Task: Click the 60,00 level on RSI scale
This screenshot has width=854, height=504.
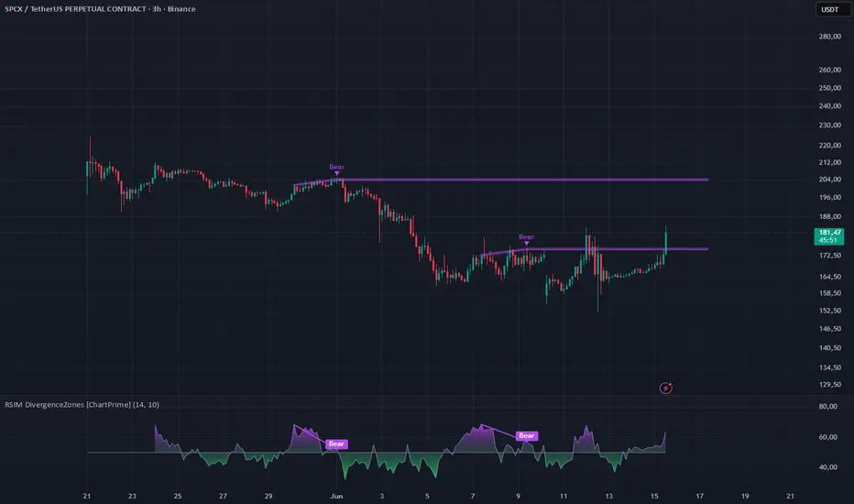Action: pyautogui.click(x=827, y=436)
